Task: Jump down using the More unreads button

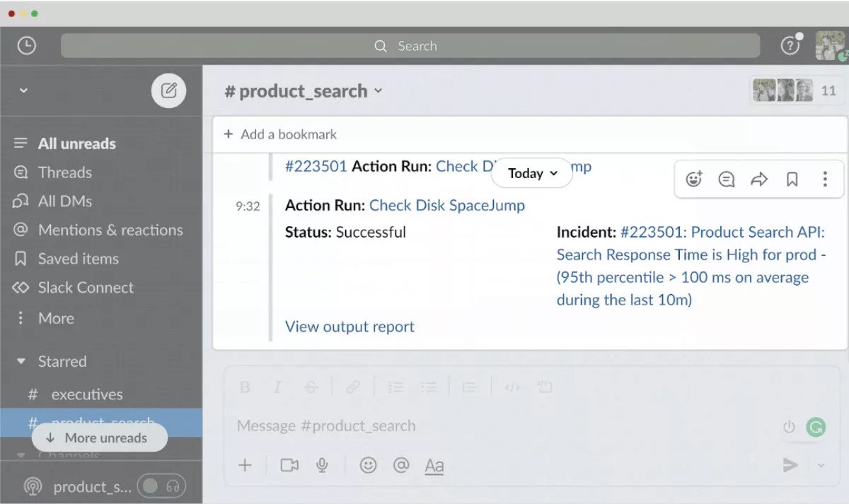Action: [99, 438]
